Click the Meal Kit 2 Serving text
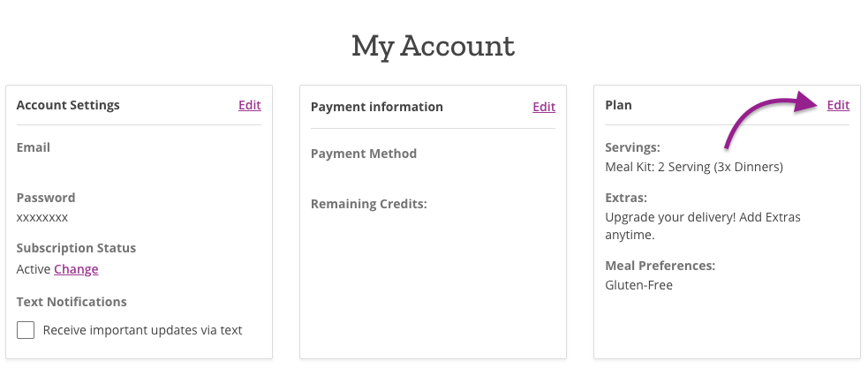Screen dimensions: 868x368 pyautogui.click(x=694, y=166)
